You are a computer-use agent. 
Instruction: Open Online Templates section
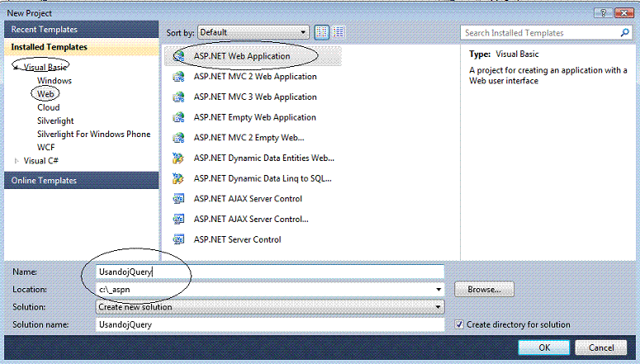point(81,181)
